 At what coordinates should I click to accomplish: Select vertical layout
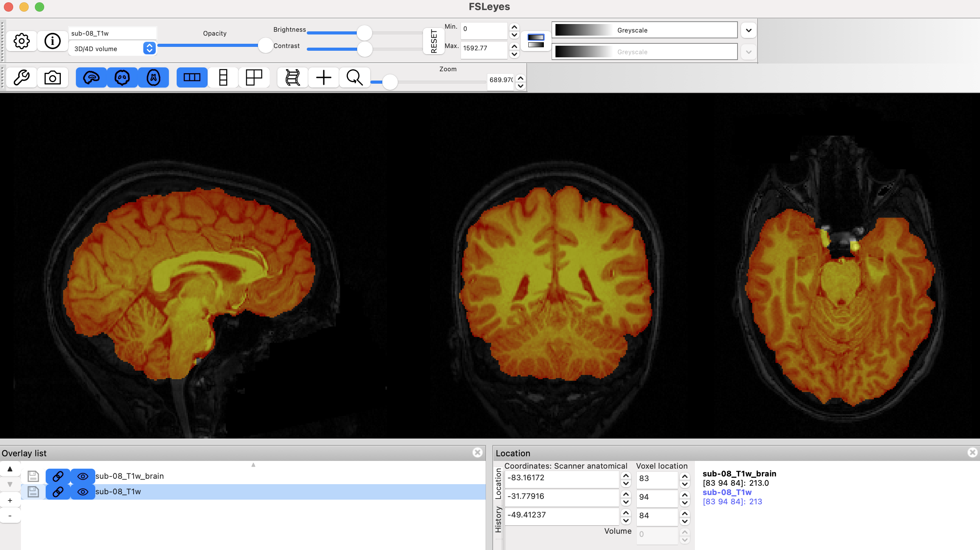tap(223, 77)
